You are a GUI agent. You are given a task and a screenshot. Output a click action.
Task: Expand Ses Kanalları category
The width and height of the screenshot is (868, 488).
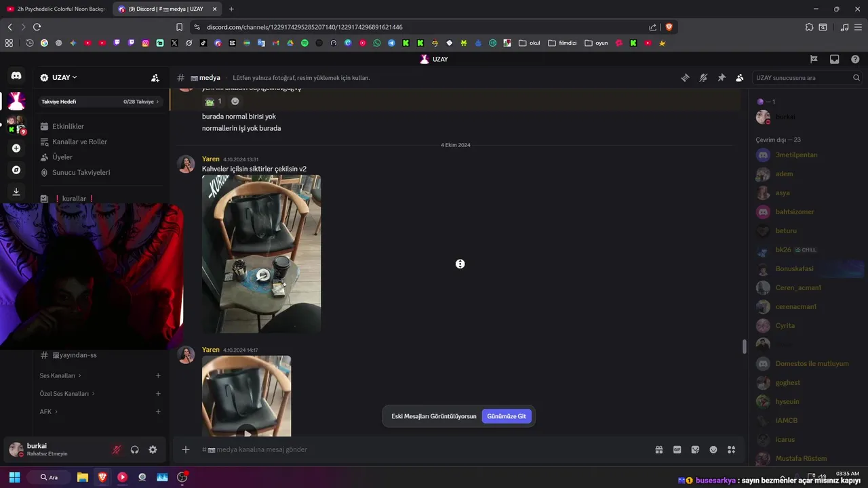pos(60,375)
